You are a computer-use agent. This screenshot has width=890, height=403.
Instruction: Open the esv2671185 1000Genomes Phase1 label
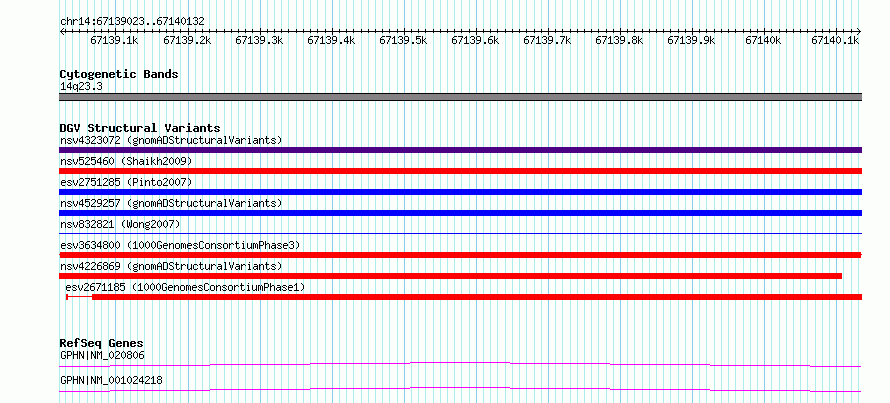pos(186,287)
